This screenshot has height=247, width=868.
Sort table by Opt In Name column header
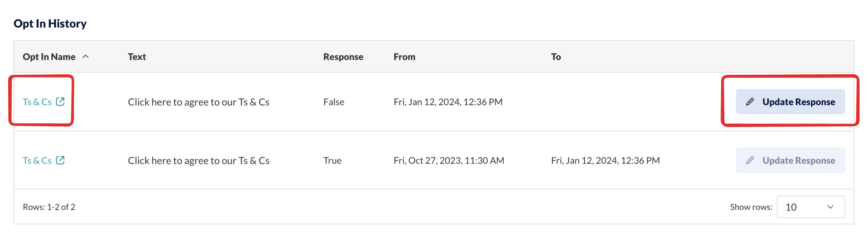pos(49,57)
